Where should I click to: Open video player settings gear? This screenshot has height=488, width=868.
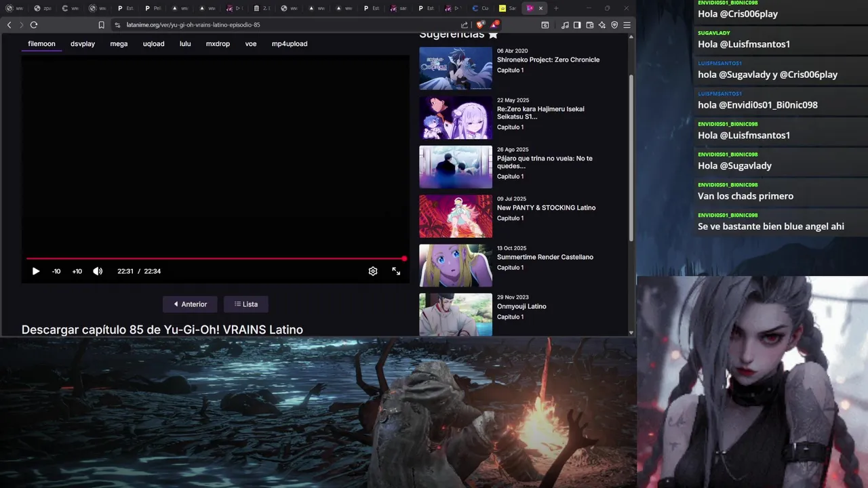click(373, 271)
